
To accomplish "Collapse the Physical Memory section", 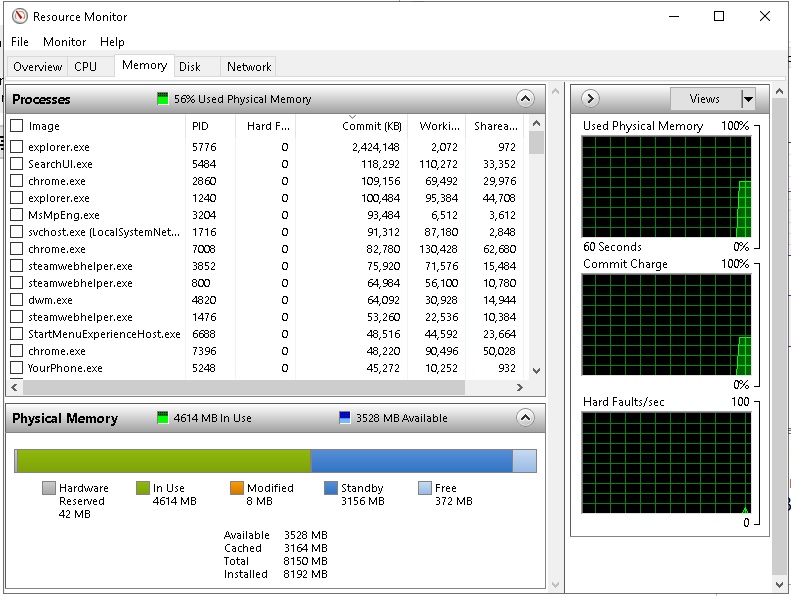I will (x=525, y=417).
